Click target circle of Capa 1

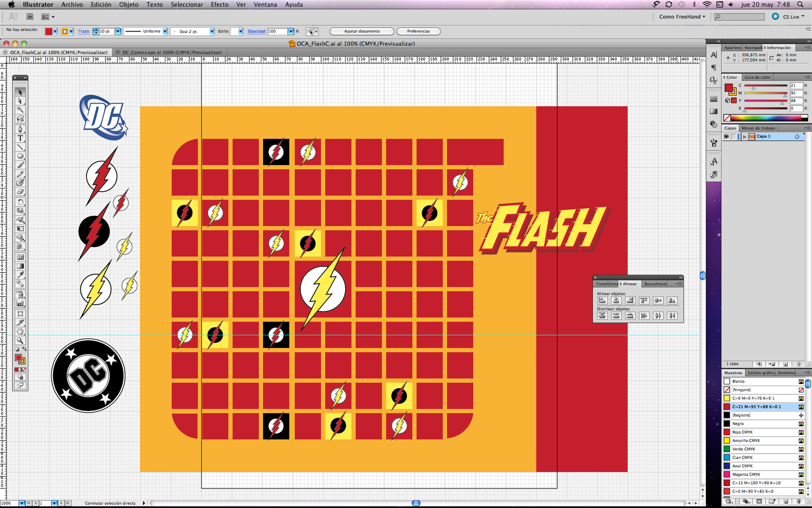click(797, 137)
